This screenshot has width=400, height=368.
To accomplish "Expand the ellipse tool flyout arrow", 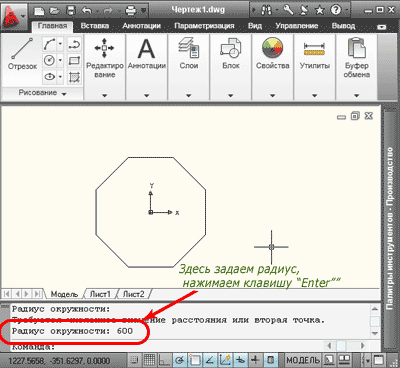I will point(60,77).
